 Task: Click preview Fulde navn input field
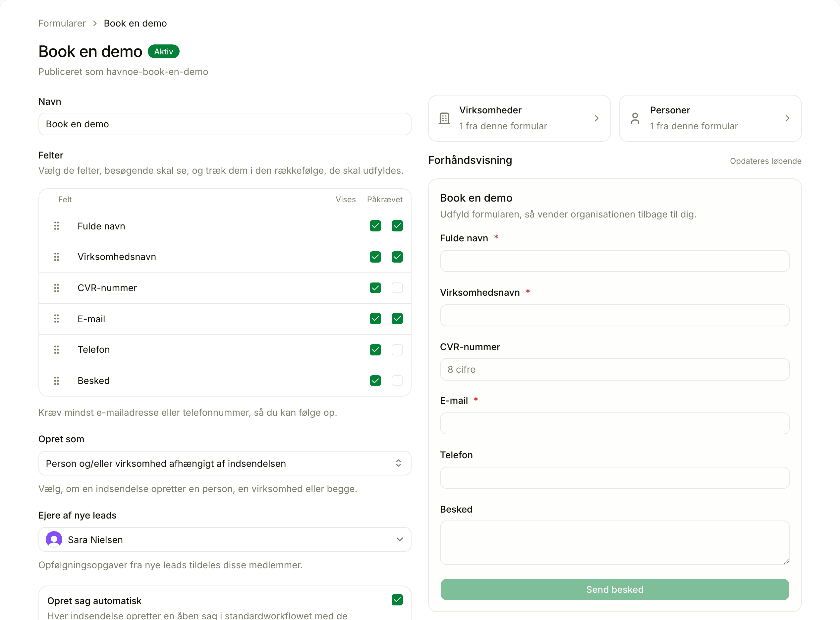tap(615, 261)
